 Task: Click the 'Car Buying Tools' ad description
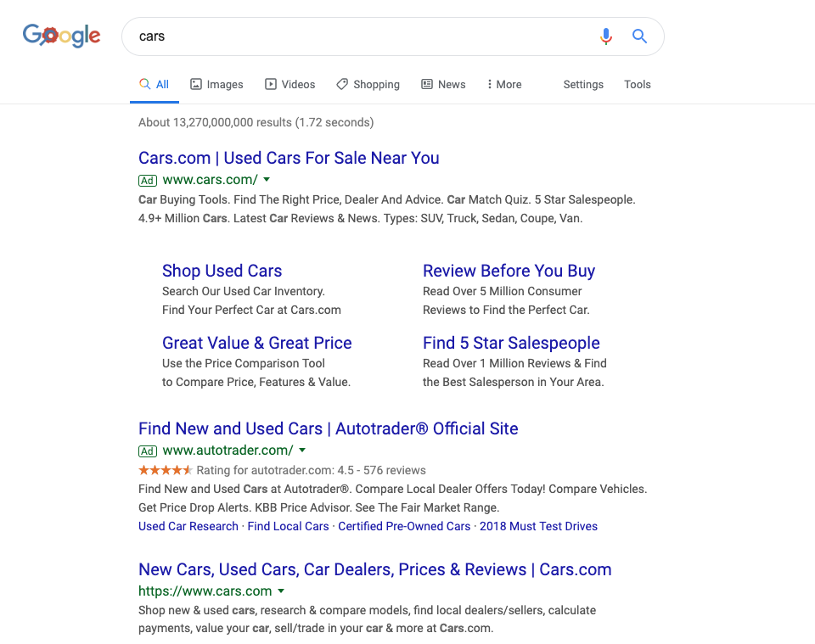tap(387, 209)
